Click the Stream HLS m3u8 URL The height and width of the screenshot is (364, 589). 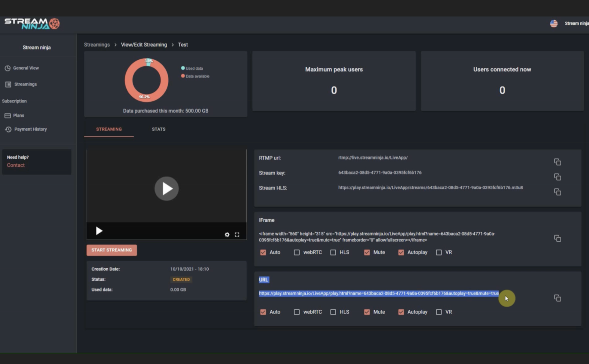coord(430,188)
